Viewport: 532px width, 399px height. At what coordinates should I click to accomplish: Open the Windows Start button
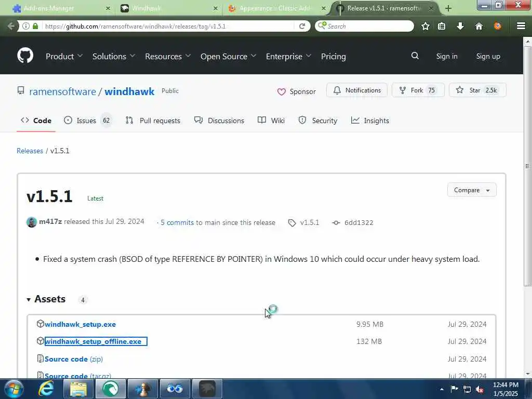pyautogui.click(x=14, y=389)
